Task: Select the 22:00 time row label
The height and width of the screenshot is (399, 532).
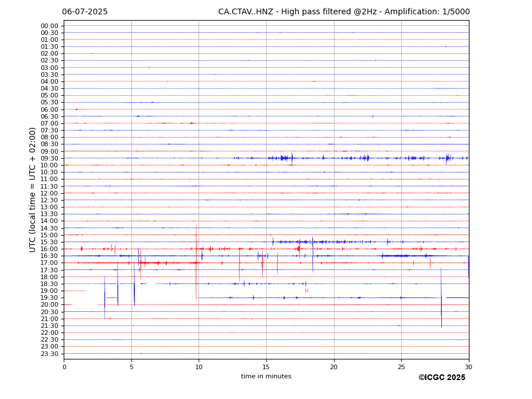Action: [x=49, y=333]
